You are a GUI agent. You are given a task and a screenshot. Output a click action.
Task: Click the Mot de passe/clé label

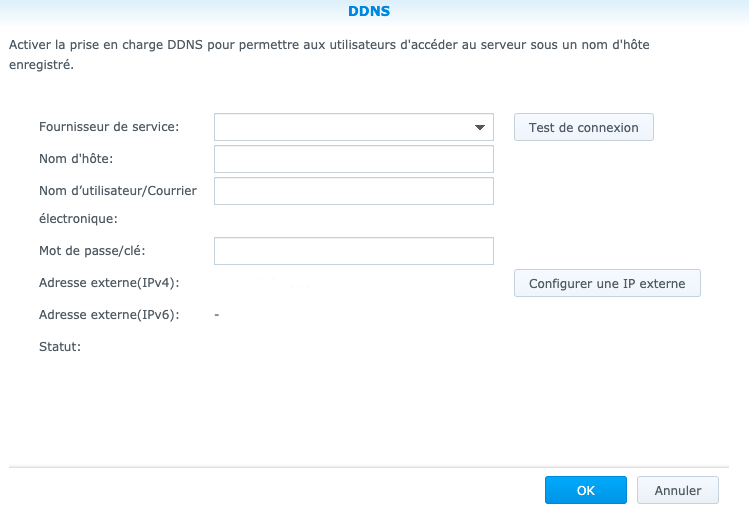pyautogui.click(x=92, y=251)
